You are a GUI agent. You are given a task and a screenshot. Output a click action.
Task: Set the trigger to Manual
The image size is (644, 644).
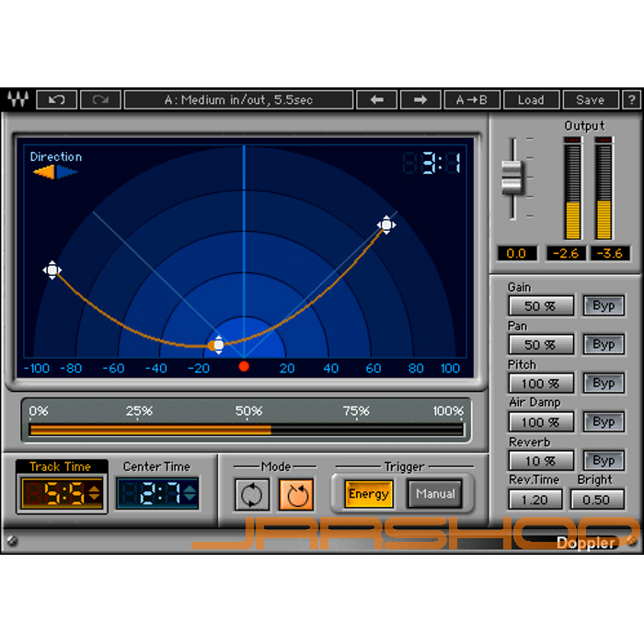click(434, 494)
